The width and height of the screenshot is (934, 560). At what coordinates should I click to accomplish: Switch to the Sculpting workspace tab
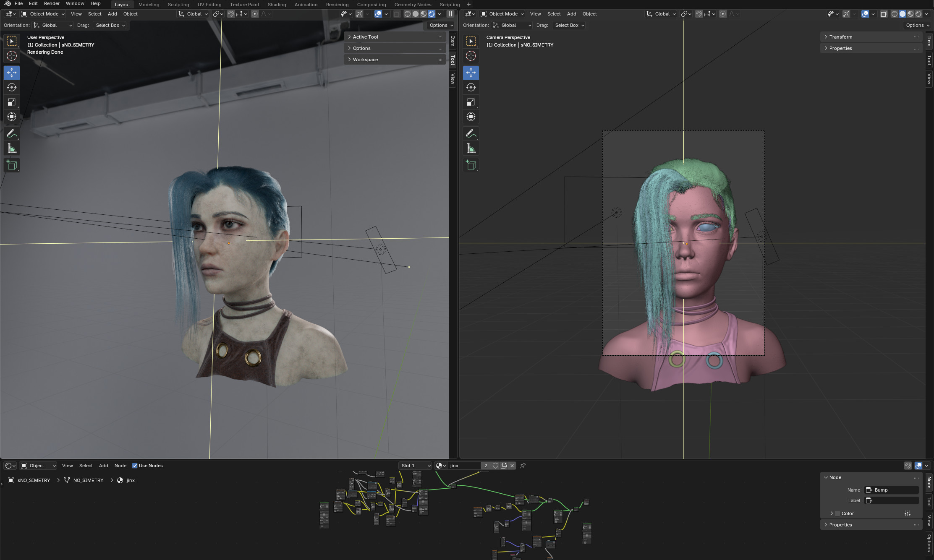tap(178, 5)
